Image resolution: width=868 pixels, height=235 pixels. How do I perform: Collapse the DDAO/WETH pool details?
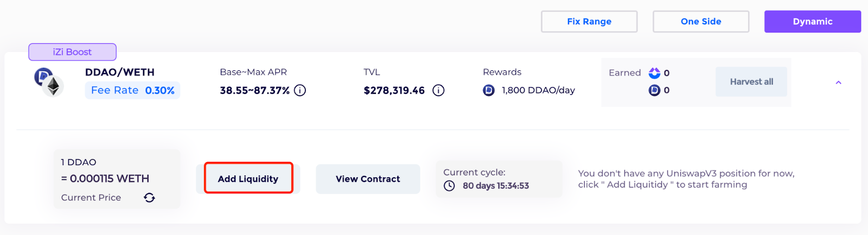(x=838, y=83)
